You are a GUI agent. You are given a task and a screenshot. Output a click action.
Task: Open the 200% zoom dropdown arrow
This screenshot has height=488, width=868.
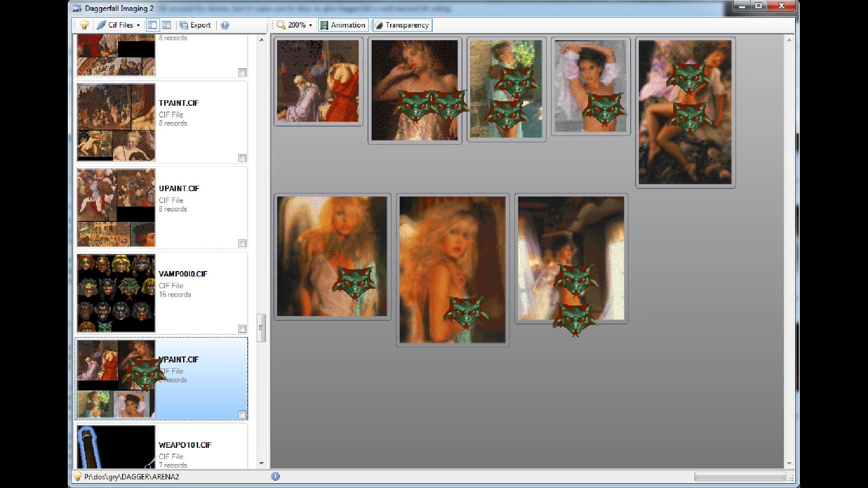tap(311, 25)
